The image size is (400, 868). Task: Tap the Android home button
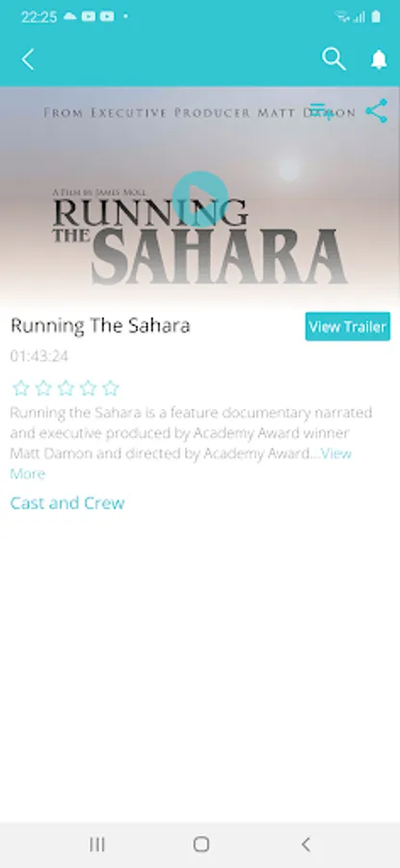(x=200, y=844)
